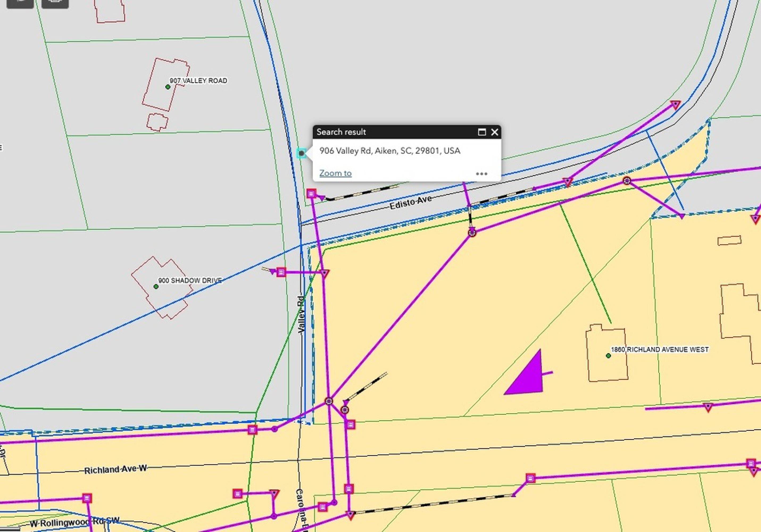The height and width of the screenshot is (532, 761).
Task: Select the pink square structure beside Edisto Ave start
Action: pyautogui.click(x=311, y=193)
